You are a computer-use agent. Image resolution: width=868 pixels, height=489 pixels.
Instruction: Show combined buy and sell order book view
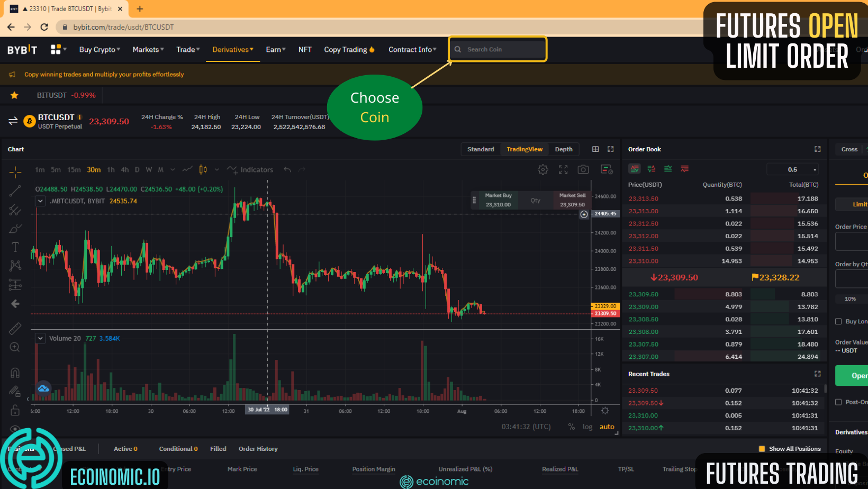coord(635,169)
